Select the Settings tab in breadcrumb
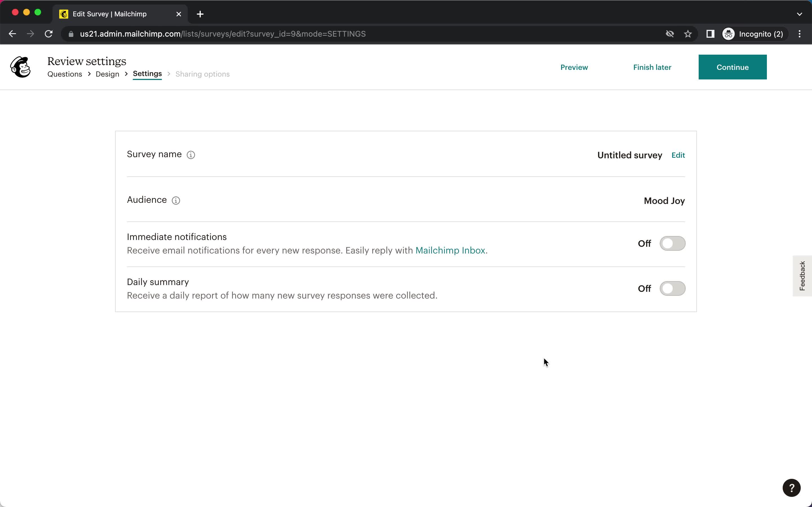 click(x=147, y=74)
